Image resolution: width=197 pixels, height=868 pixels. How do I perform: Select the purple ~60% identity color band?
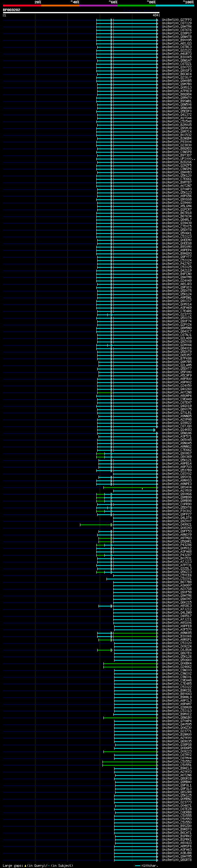click(x=99, y=6)
